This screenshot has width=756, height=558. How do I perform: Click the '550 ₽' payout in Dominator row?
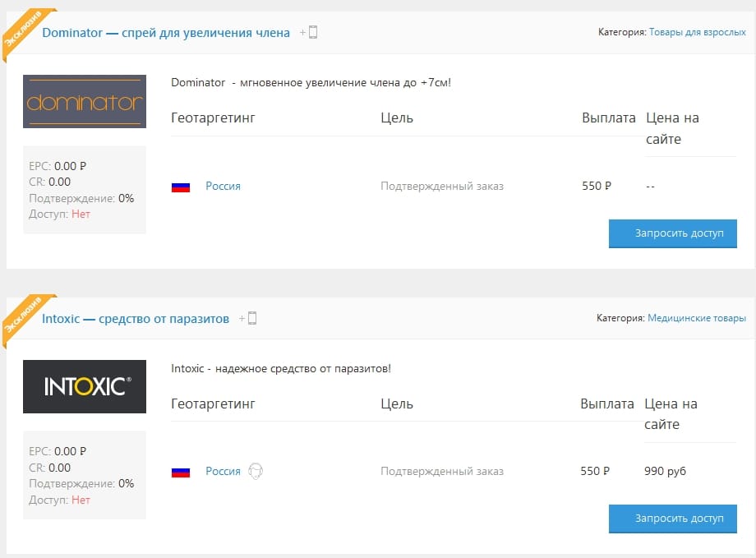click(597, 187)
